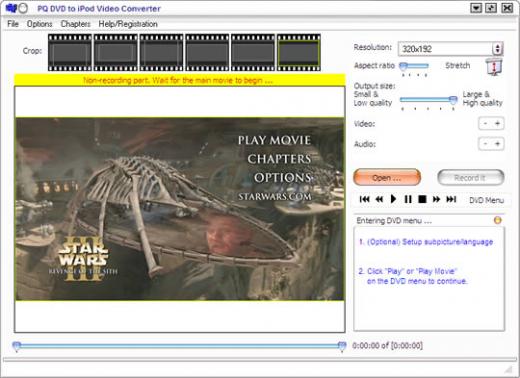Open the Help/Registration menu
The height and width of the screenshot is (378, 520).
click(x=128, y=24)
